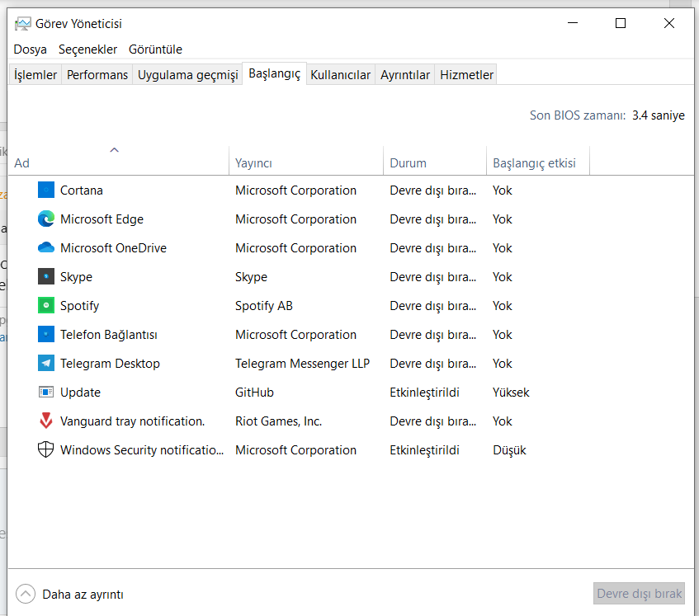The height and width of the screenshot is (616, 699).
Task: Click the Telegram Desktop icon
Action: tap(46, 363)
